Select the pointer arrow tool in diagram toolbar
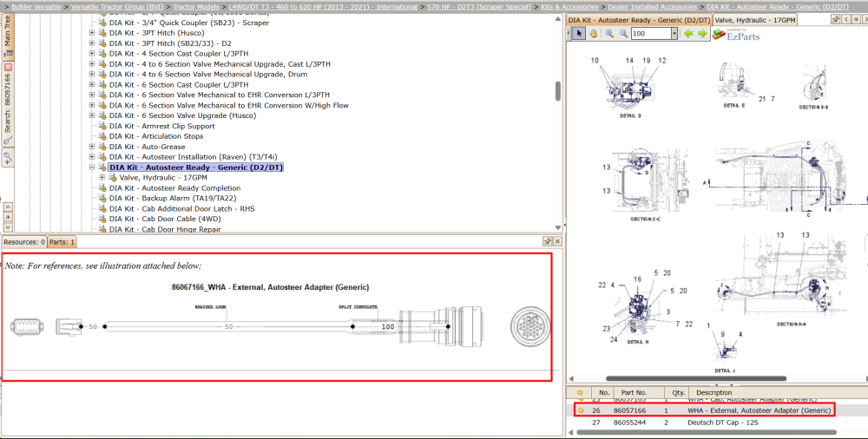This screenshot has width=868, height=439. point(578,33)
